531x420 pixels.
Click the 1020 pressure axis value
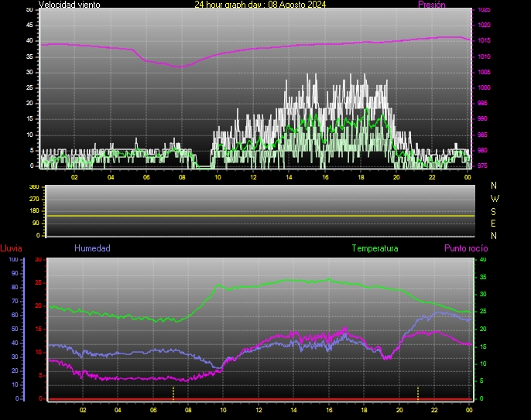point(484,25)
